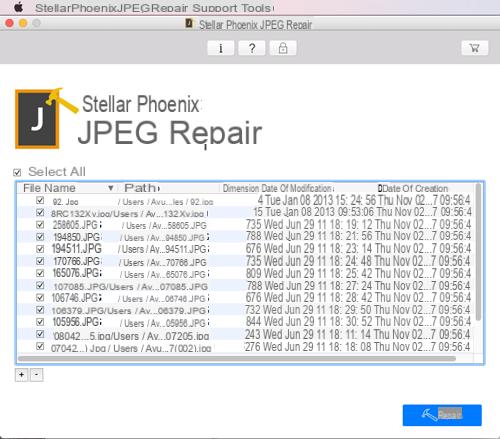Uncheck the 8RC132Xv.jpg file checkbox
This screenshot has height=439, width=500.
pyautogui.click(x=40, y=212)
